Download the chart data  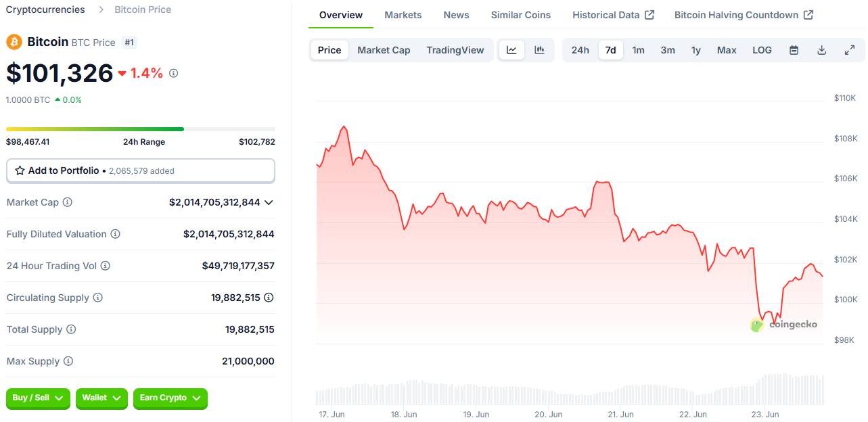(x=822, y=50)
